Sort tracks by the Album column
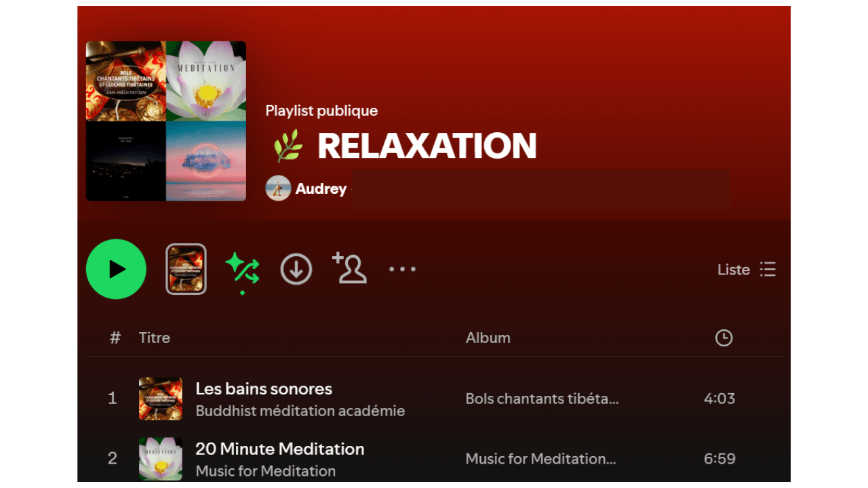 pyautogui.click(x=488, y=338)
